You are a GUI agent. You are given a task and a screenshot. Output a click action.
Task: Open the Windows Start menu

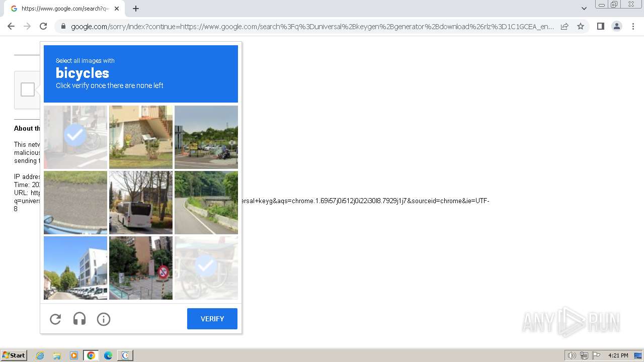(14, 355)
